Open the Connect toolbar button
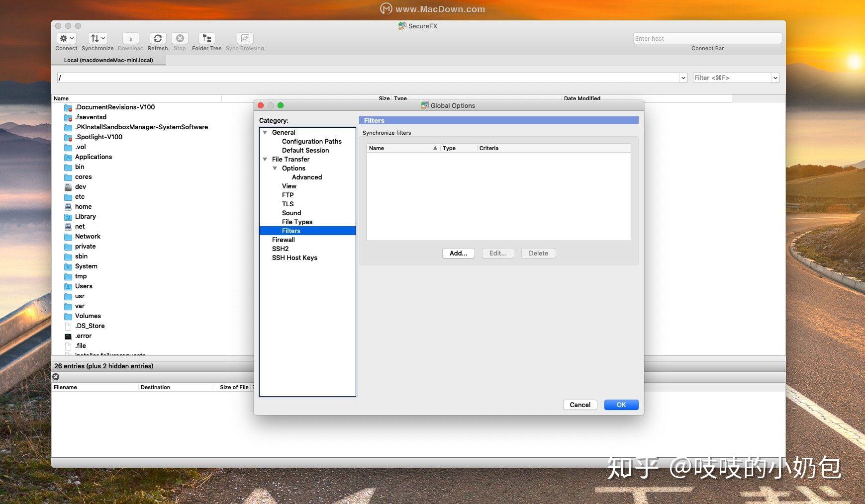 [66, 38]
